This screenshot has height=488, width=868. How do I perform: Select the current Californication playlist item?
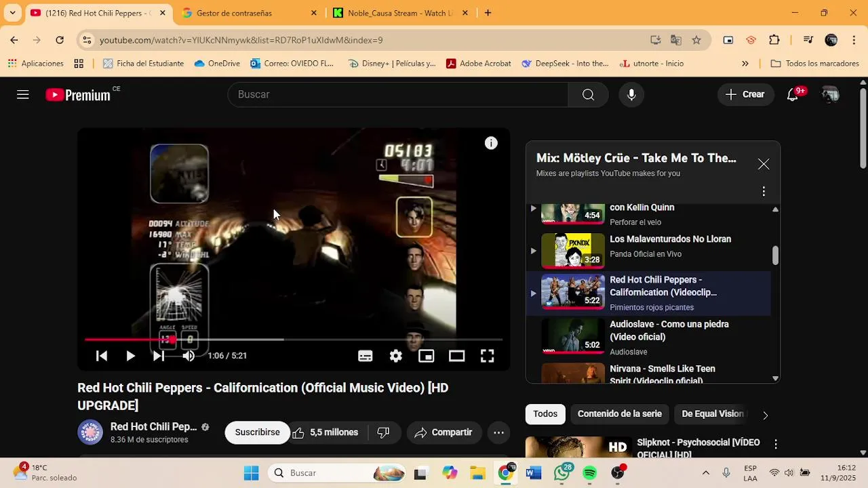pyautogui.click(x=648, y=293)
